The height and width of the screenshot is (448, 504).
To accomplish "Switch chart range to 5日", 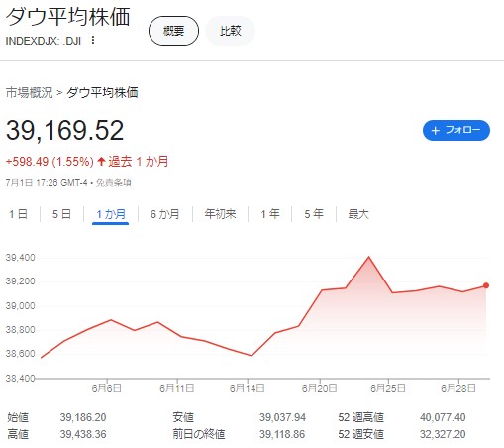I will coord(61,214).
